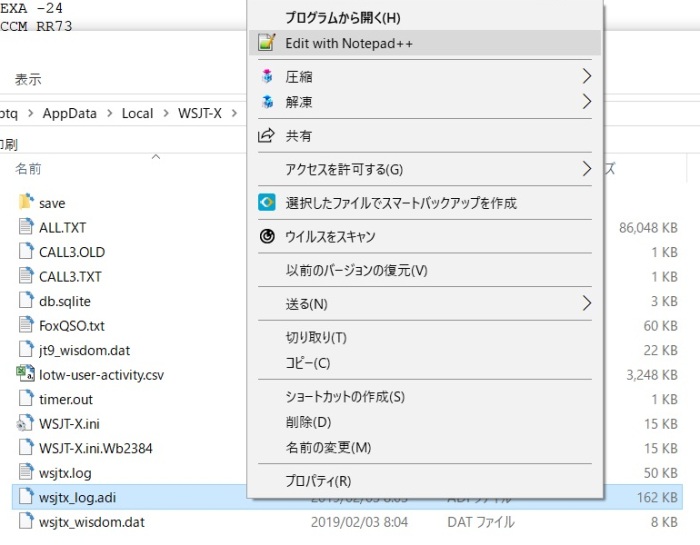Click the Notepad++ icon in context menu
This screenshot has width=700, height=545.
pos(267,43)
